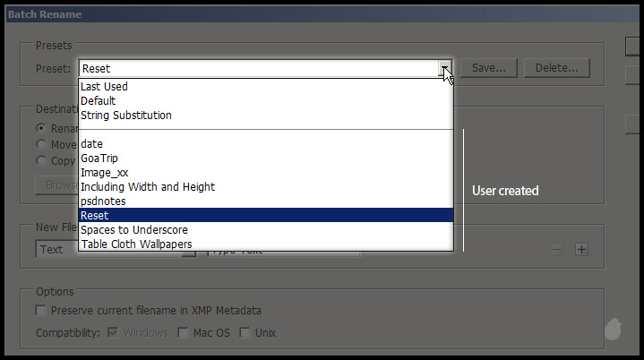The image size is (644, 360).
Task: Click the Preset combo box showing Reset
Action: click(x=258, y=68)
